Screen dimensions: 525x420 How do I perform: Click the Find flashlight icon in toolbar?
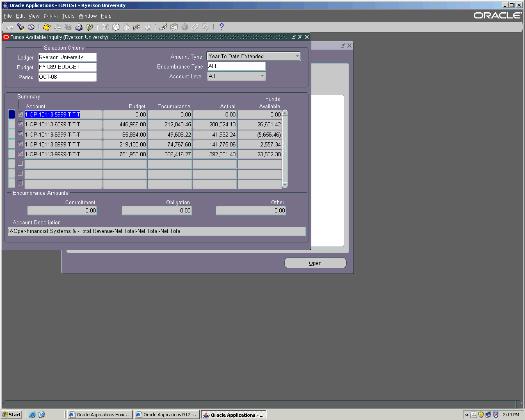(x=20, y=27)
